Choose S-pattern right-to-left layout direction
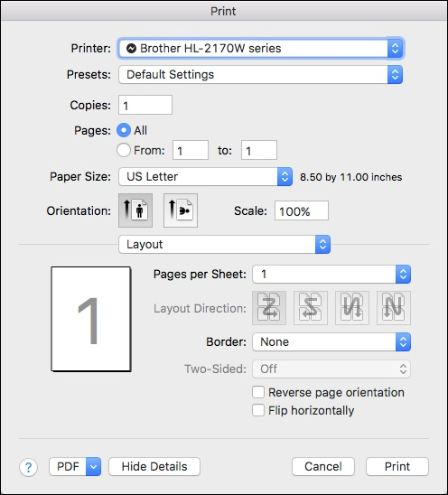 311,308
